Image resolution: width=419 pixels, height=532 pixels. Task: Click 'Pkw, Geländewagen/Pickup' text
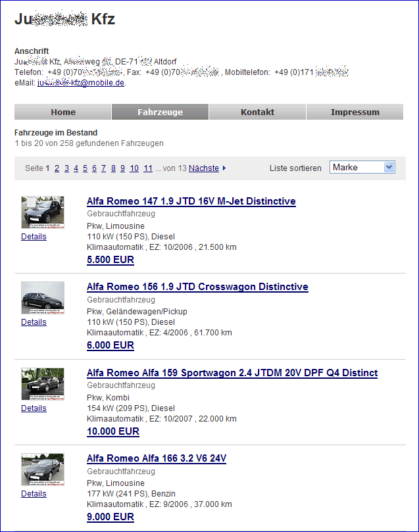(137, 312)
